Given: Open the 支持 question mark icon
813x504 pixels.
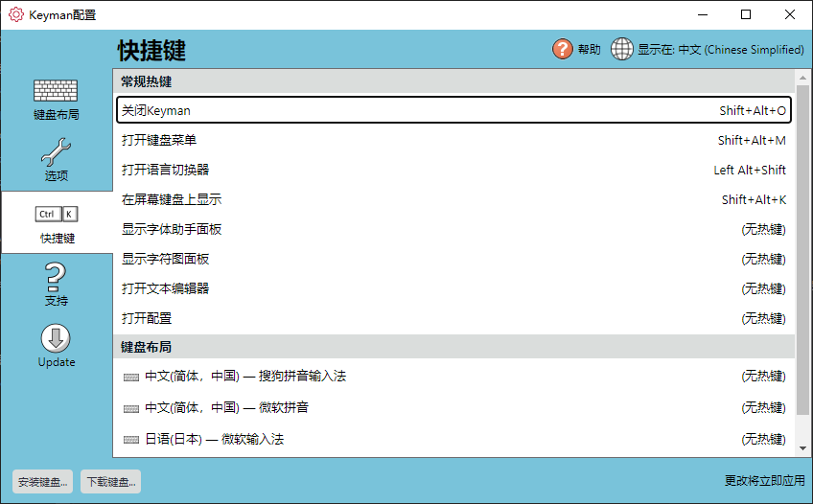Looking at the screenshot, I should click(x=56, y=277).
